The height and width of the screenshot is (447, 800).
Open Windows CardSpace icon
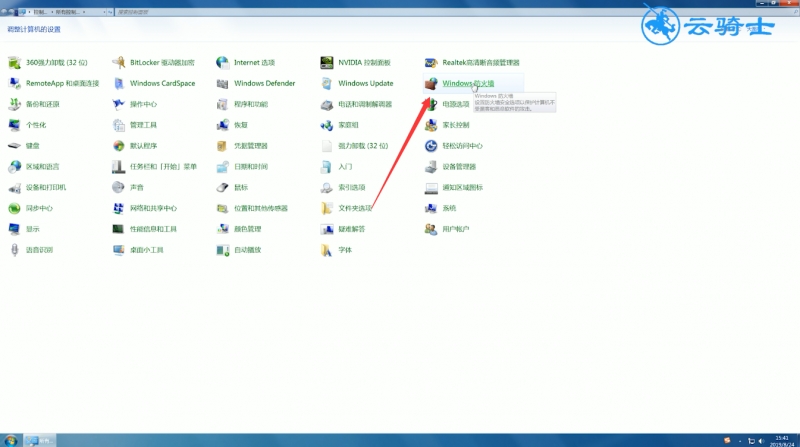118,83
